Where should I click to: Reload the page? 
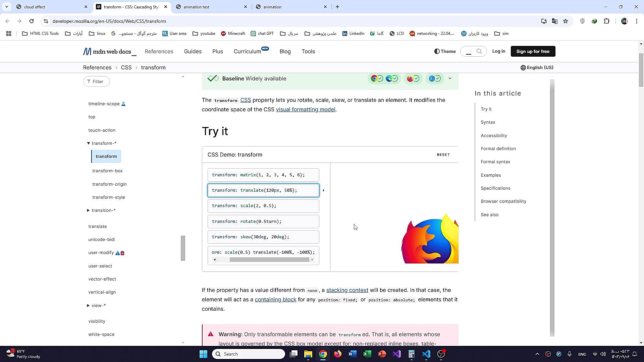point(32,21)
